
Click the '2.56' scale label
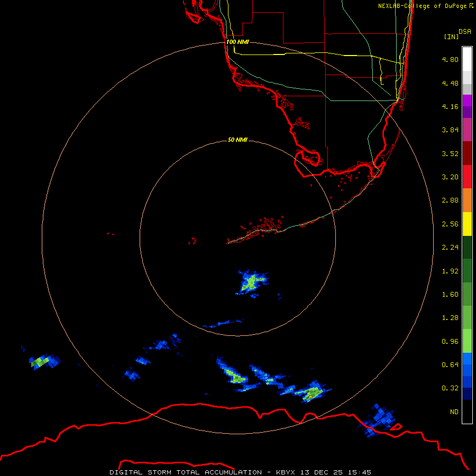450,224
